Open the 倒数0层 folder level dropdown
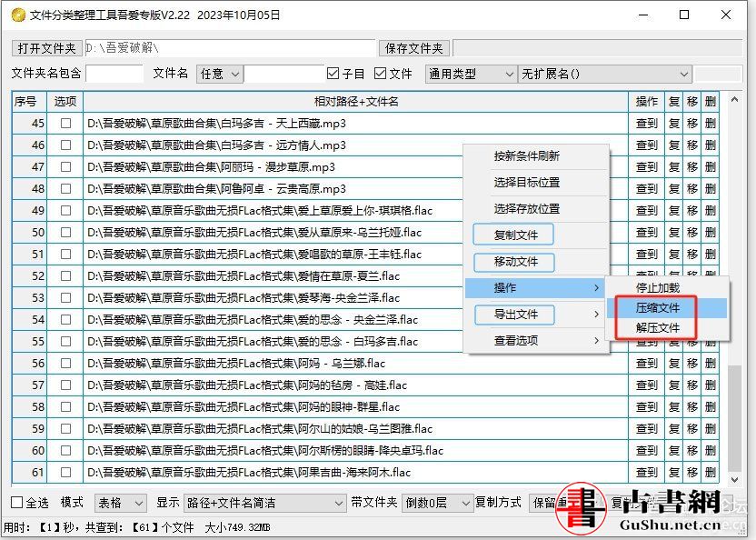The height and width of the screenshot is (540, 756). 437,503
